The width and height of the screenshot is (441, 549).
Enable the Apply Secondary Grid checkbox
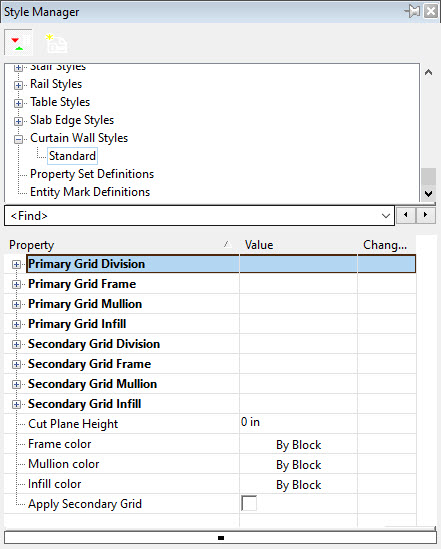point(249,503)
